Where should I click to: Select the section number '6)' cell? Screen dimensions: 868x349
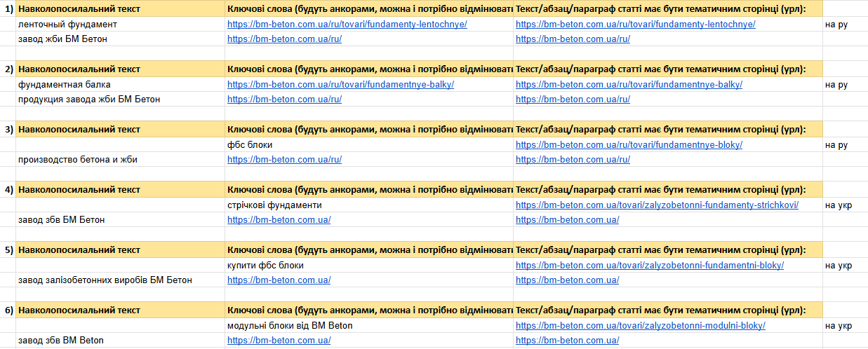click(x=8, y=310)
